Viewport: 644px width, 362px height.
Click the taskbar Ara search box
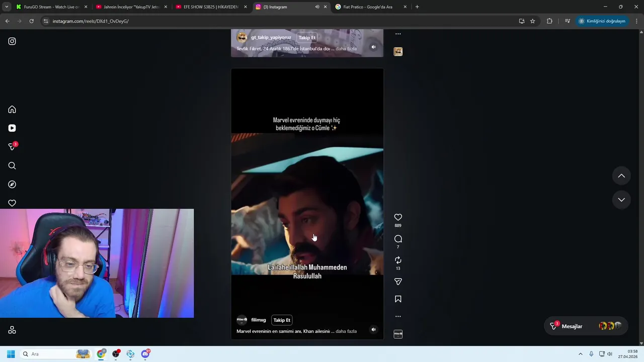[56, 354]
